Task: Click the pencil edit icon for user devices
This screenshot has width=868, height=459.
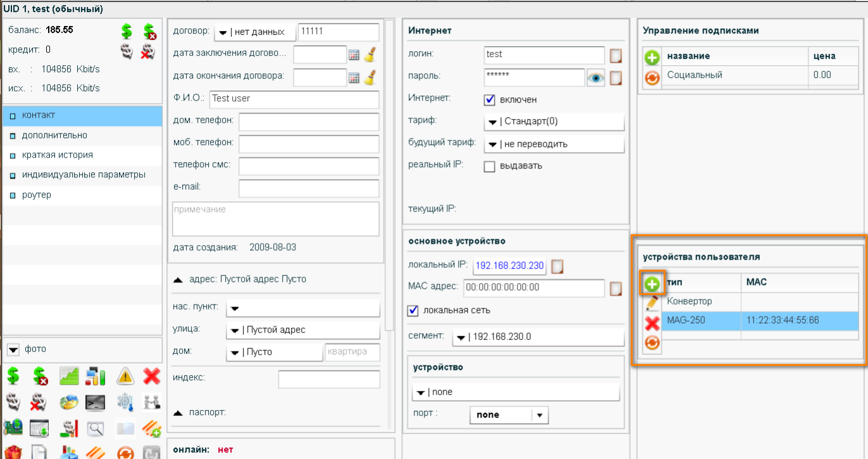Action: point(652,303)
